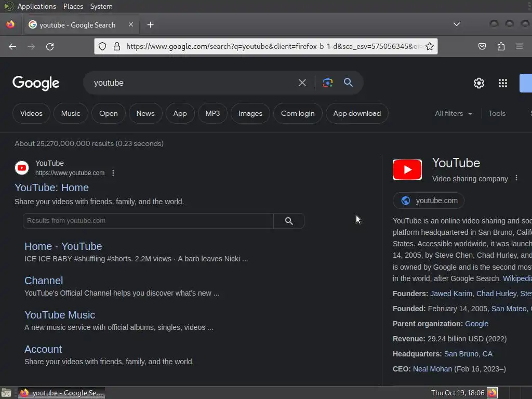Open Google quick settings gear

(478, 83)
